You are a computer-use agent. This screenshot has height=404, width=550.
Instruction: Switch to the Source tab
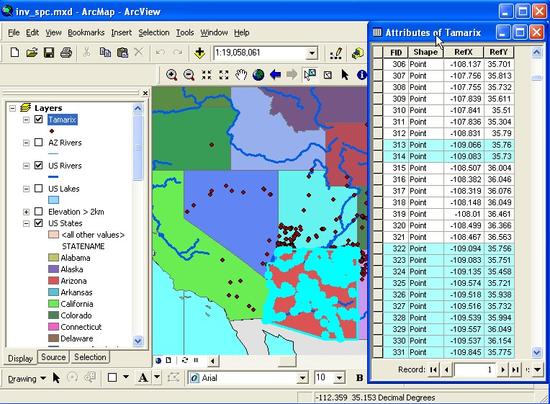click(x=53, y=357)
